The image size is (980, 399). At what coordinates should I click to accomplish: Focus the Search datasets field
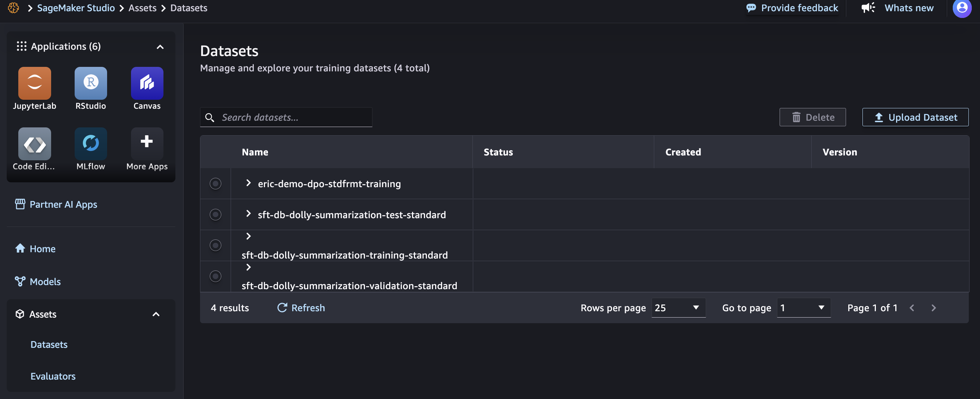[x=286, y=117]
